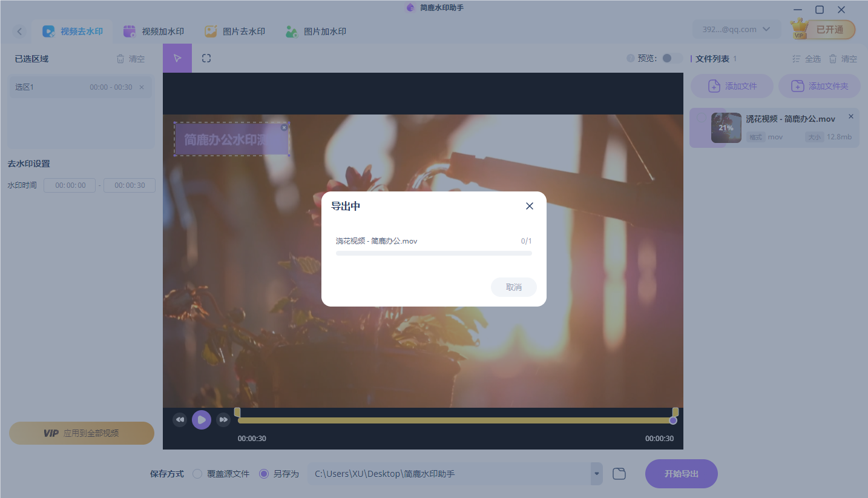The image size is (868, 498).
Task: Select the arrow selection tool
Action: [x=176, y=58]
